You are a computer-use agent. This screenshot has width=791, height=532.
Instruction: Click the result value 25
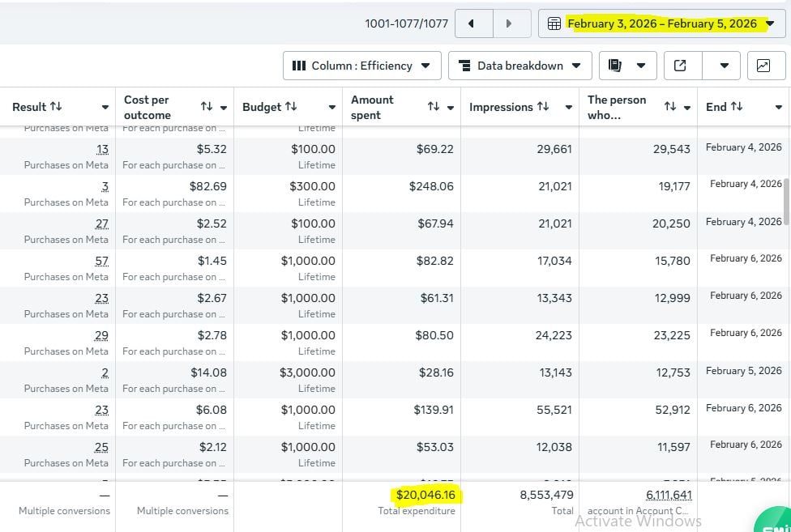pyautogui.click(x=101, y=448)
